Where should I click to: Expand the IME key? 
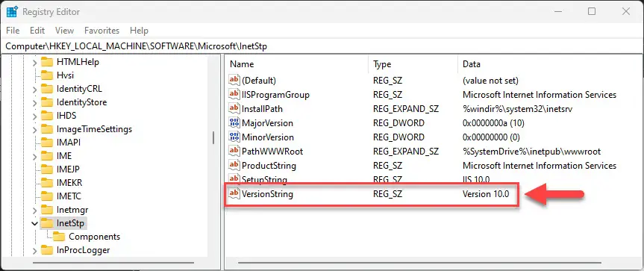(35, 157)
